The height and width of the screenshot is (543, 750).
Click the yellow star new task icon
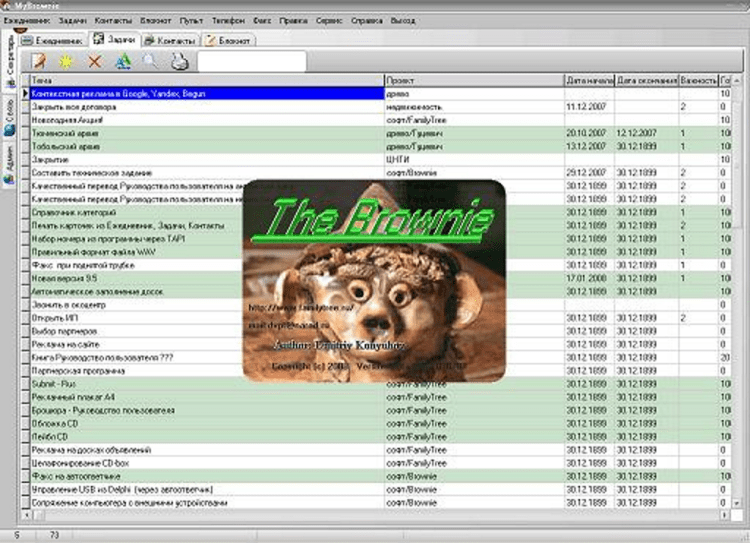[66, 62]
